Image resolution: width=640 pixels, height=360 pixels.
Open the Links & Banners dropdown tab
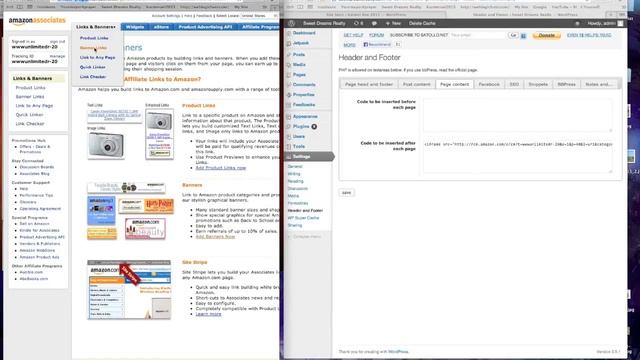pyautogui.click(x=96, y=27)
